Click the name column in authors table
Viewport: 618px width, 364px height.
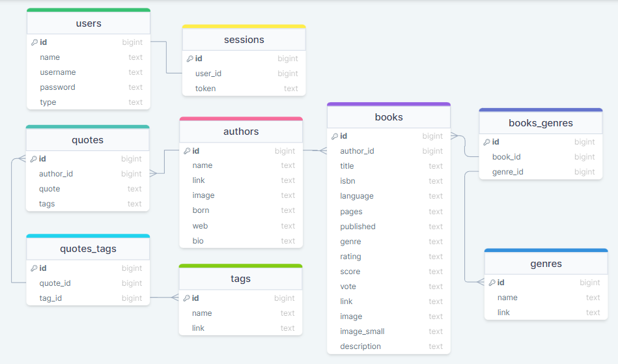pyautogui.click(x=241, y=165)
